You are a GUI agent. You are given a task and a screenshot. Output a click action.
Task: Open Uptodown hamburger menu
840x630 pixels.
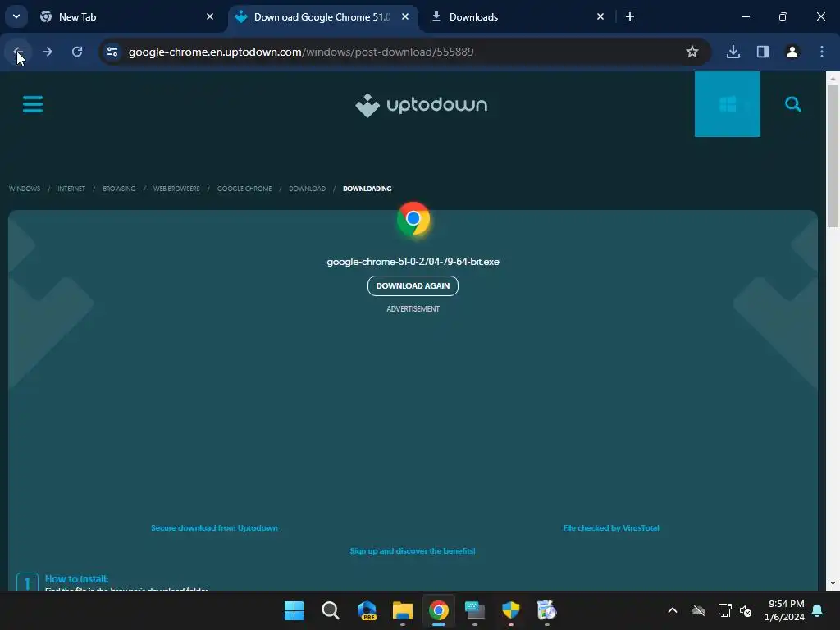(33, 104)
